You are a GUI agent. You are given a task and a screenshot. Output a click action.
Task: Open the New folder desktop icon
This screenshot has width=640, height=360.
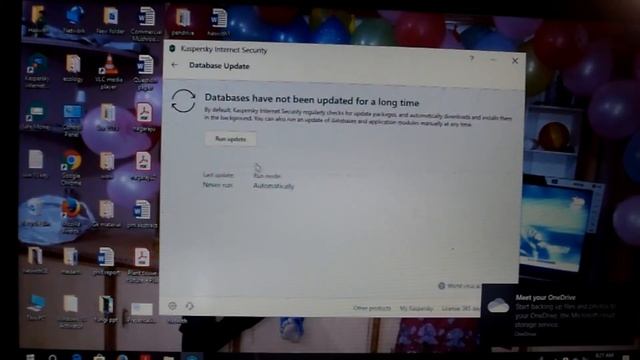pyautogui.click(x=110, y=20)
